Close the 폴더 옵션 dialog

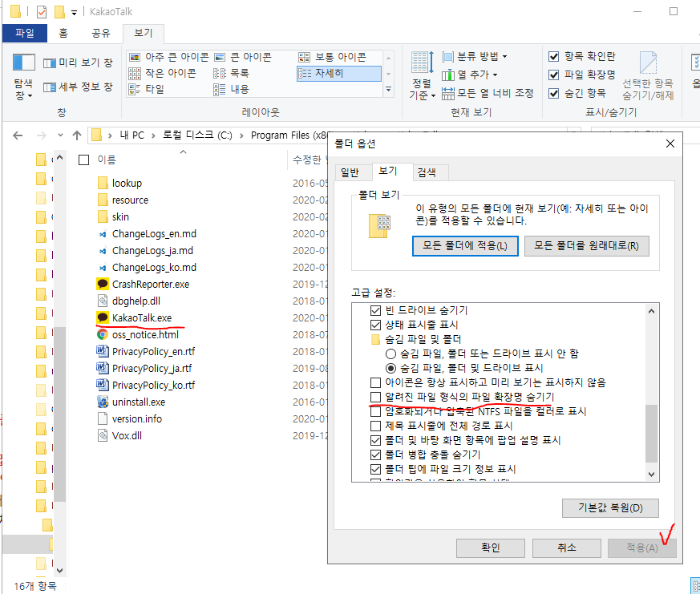[670, 143]
